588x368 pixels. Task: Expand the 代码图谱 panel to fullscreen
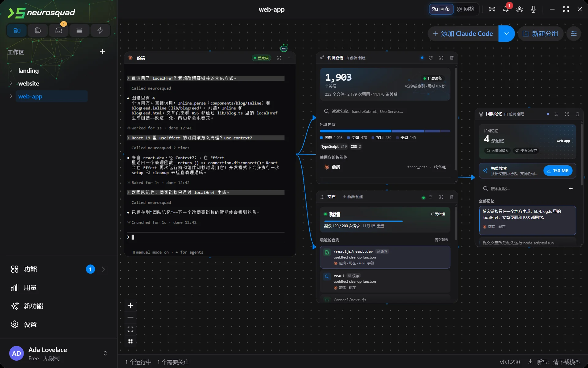coord(441,58)
